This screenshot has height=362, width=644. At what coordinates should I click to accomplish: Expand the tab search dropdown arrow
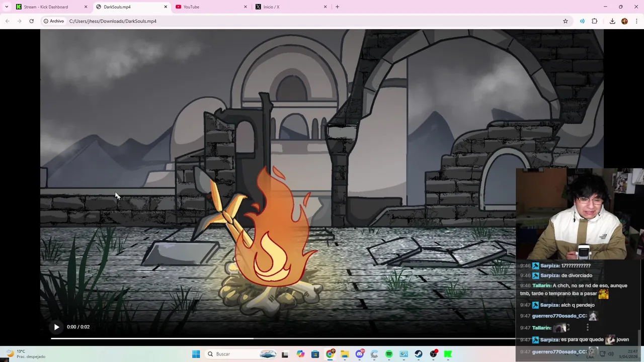coord(7,7)
